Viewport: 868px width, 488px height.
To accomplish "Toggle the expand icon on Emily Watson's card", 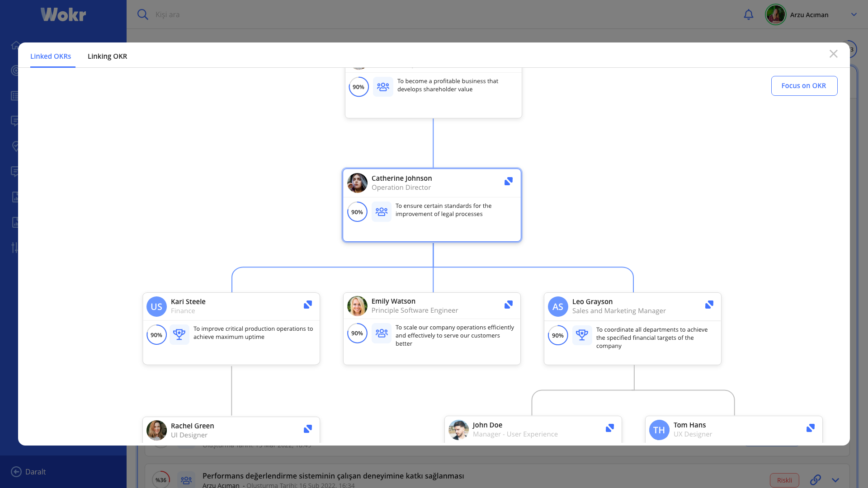I will coord(508,305).
